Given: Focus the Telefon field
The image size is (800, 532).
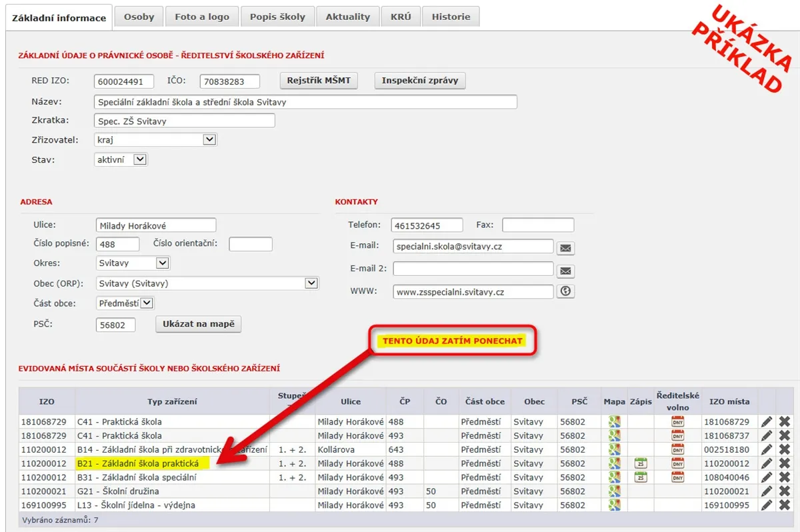Looking at the screenshot, I should click(x=427, y=225).
